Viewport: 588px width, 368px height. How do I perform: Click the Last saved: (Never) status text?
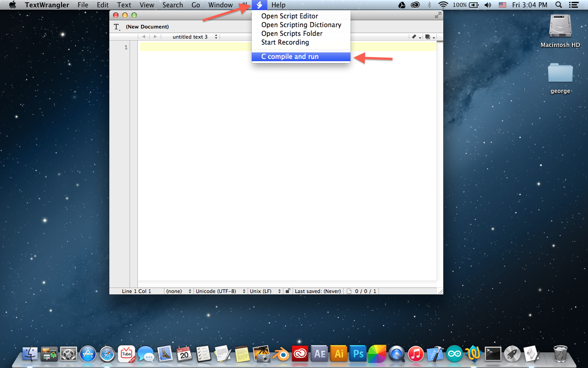(x=318, y=291)
